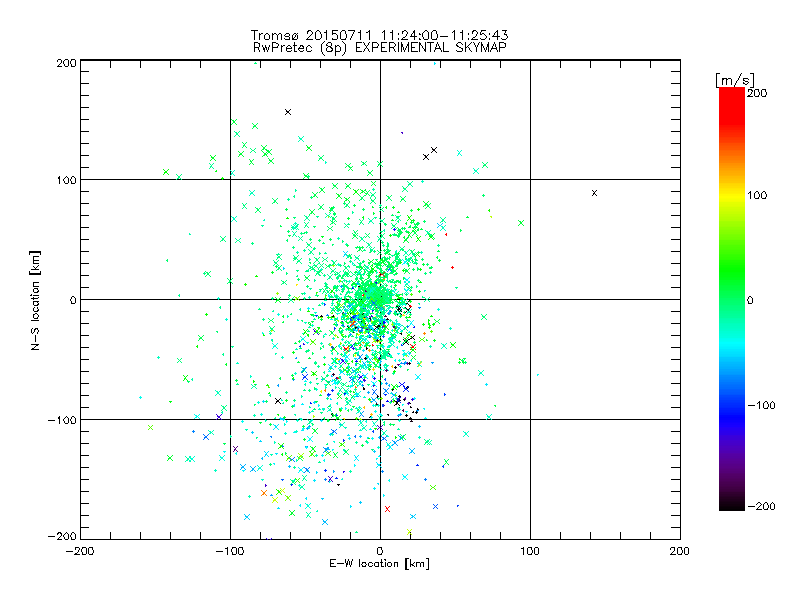The width and height of the screenshot is (800, 600).
Task: Click the title "Tromsø 20150711 11:24:00-11:25:43"
Action: [x=379, y=35]
